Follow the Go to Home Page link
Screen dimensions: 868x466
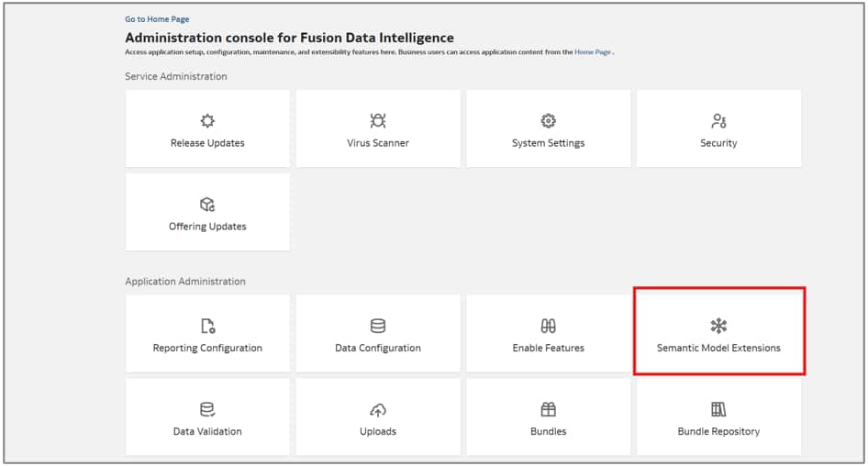[x=157, y=19]
